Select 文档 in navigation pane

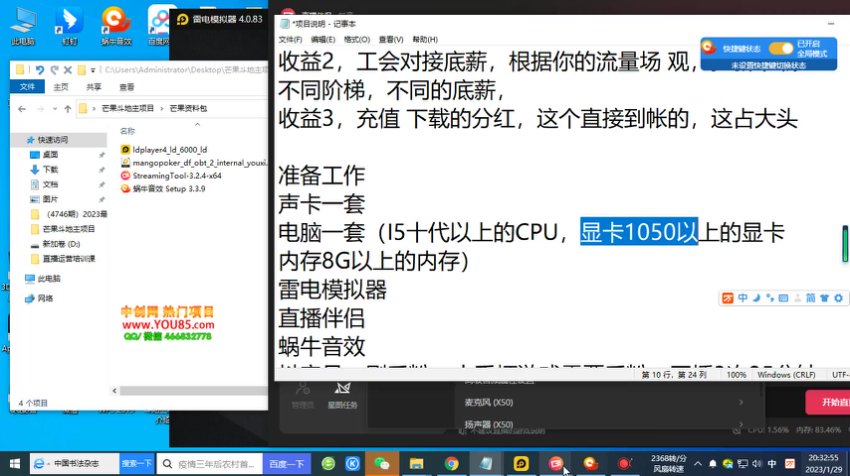50,184
